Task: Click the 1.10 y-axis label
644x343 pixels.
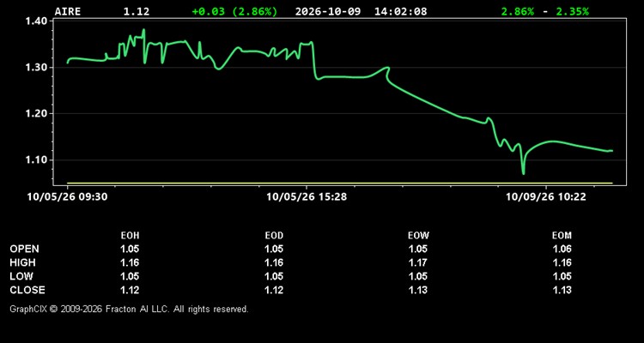Action: [38, 160]
